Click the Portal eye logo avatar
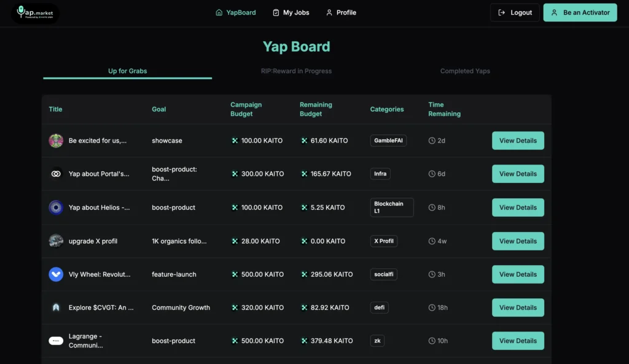This screenshot has width=629, height=364. [56, 174]
